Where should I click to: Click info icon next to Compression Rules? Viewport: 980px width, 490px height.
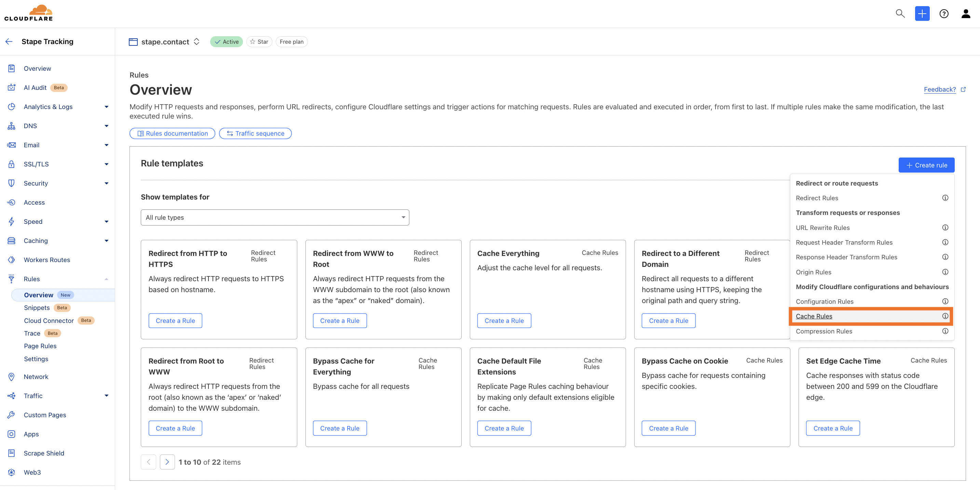pos(945,331)
